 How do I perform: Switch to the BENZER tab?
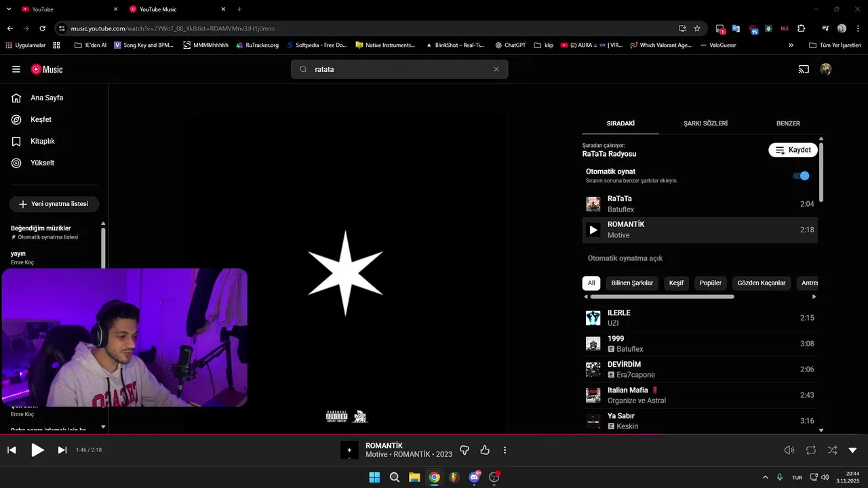pos(788,123)
